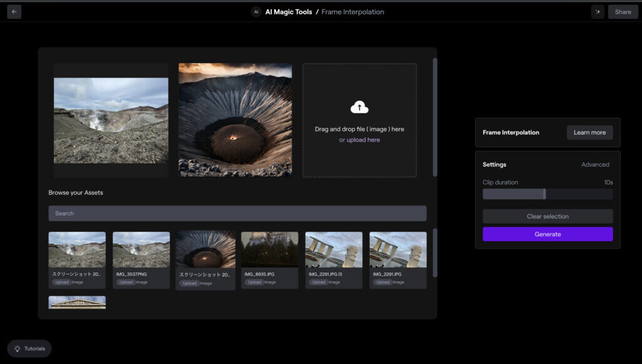Focus the asset Search field
This screenshot has height=364, width=642.
click(237, 214)
